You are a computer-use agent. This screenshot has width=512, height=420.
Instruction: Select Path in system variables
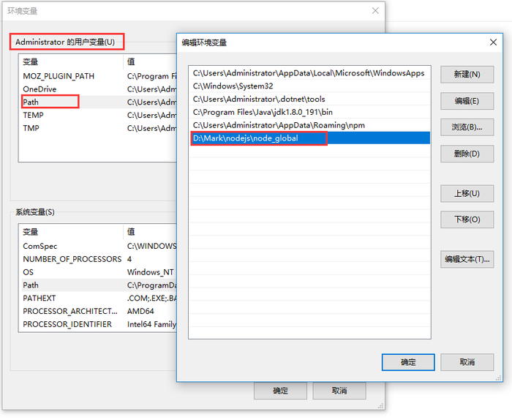coord(31,285)
